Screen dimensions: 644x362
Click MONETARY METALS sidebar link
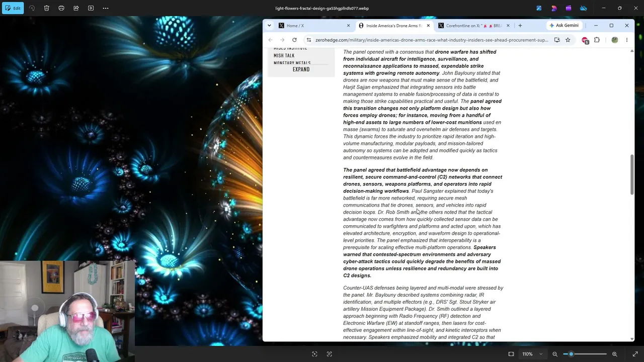292,63
